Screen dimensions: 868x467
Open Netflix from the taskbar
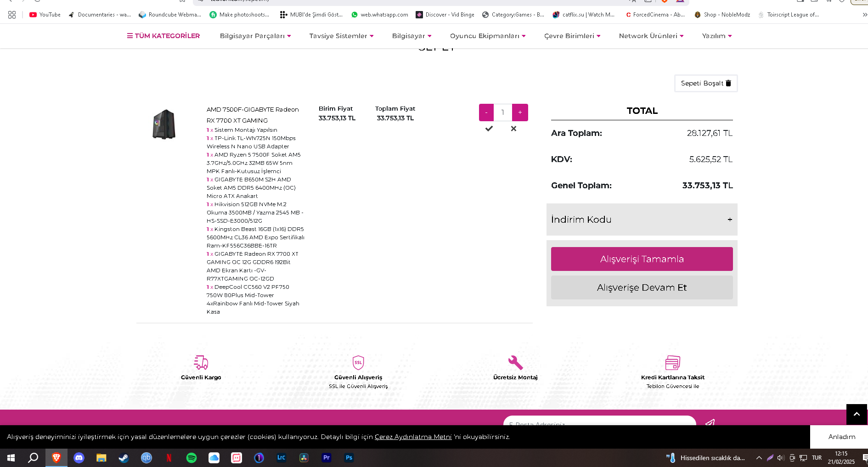click(169, 458)
